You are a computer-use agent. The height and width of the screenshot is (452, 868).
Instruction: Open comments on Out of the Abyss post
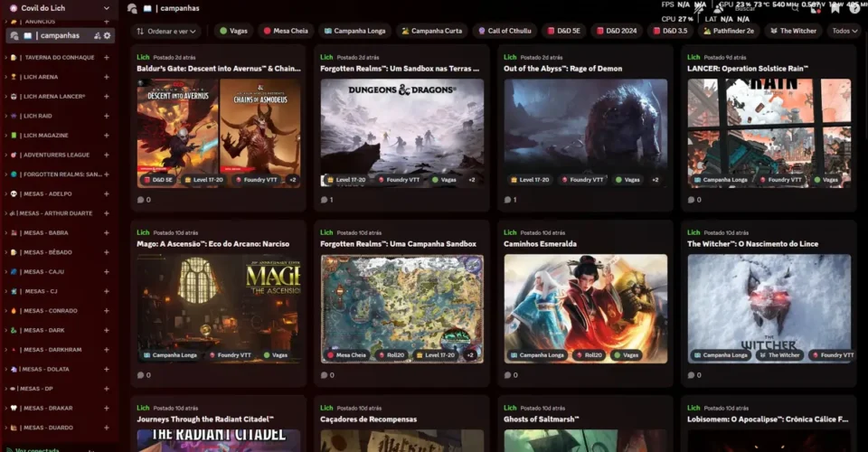tap(510, 200)
